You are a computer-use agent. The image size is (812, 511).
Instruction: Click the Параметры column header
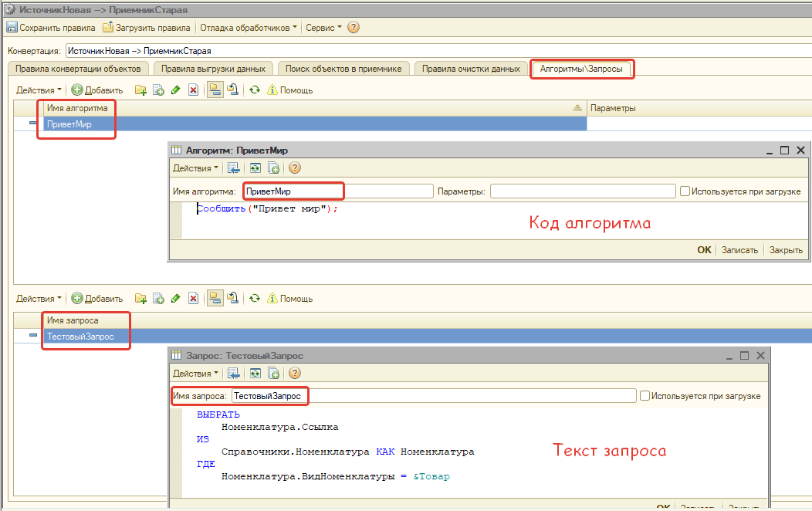(699, 108)
